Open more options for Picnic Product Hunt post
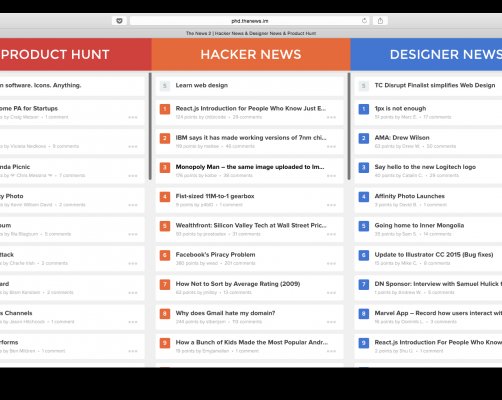Screen dimensions: 502x400 click(x=133, y=176)
